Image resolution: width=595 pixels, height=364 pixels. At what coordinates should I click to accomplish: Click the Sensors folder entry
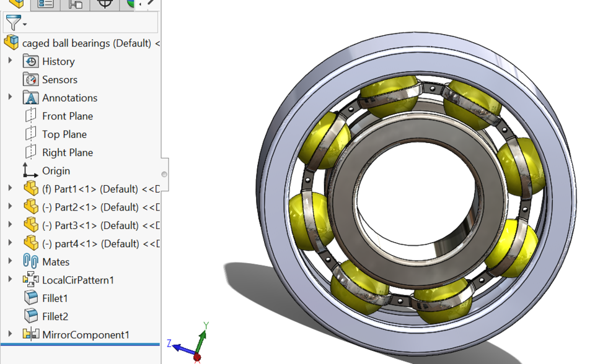point(60,79)
